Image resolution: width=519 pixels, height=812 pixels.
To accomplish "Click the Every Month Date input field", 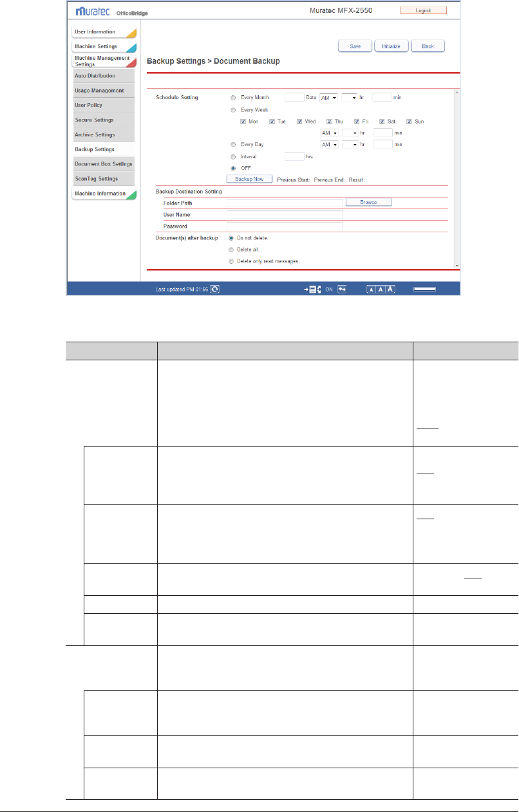I will pos(294,98).
